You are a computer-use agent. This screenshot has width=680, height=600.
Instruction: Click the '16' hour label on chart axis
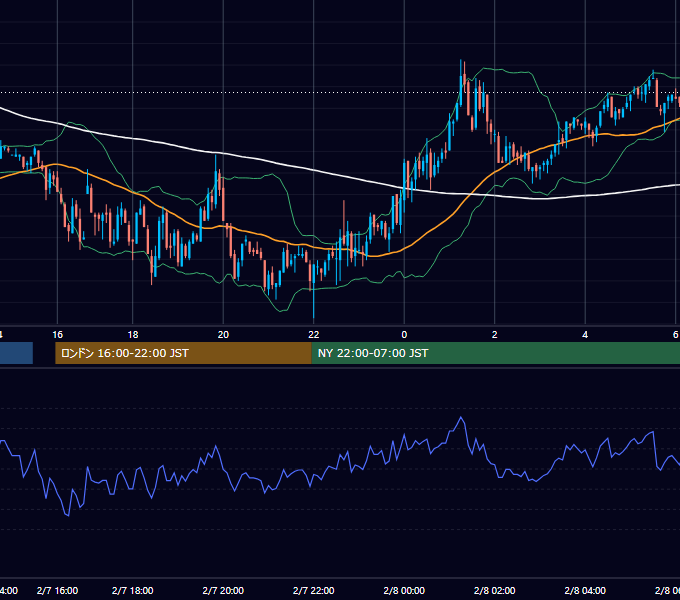click(x=57, y=335)
